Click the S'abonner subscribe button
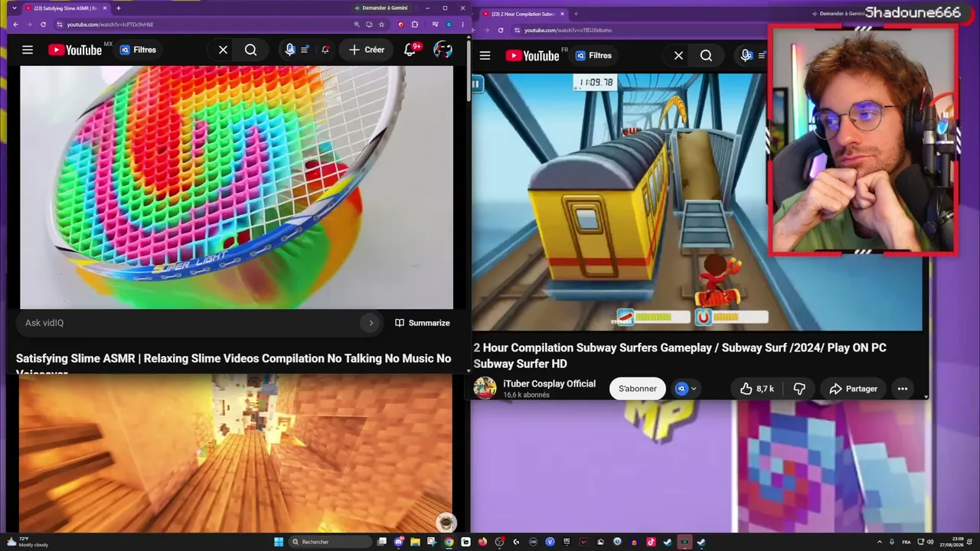Screen dimensions: 980x551 coord(638,389)
